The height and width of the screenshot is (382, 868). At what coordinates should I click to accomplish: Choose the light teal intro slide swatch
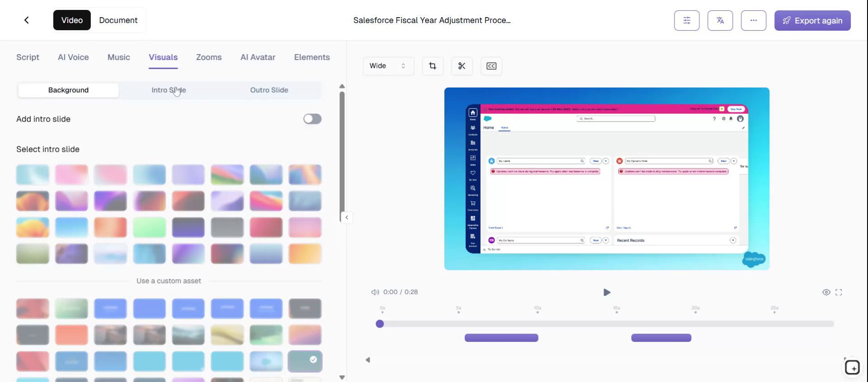point(33,175)
